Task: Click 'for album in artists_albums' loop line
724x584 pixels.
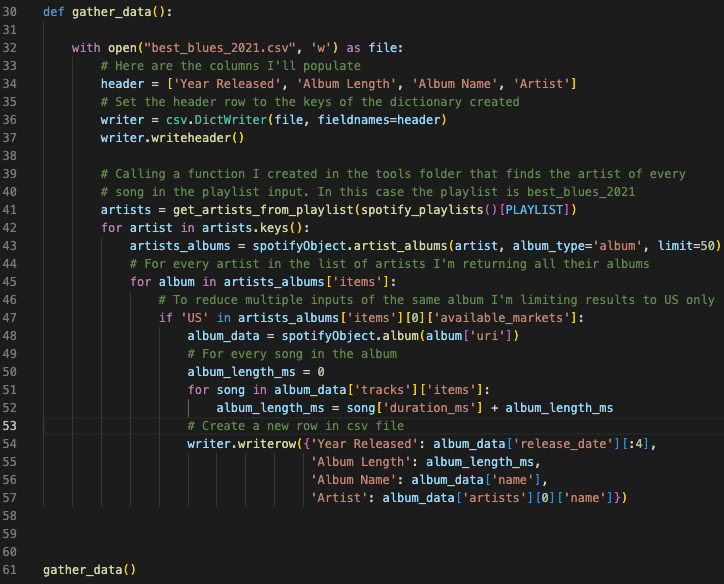Action: point(263,282)
